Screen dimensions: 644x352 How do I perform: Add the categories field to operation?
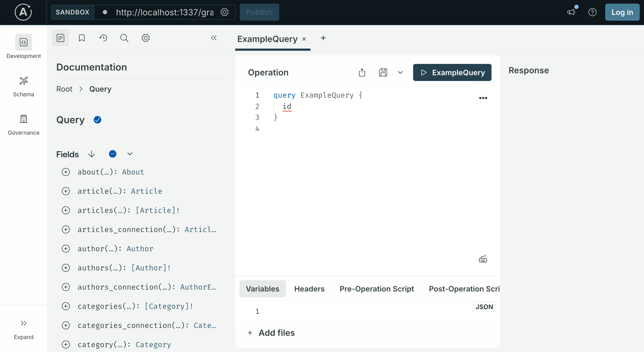(x=66, y=306)
